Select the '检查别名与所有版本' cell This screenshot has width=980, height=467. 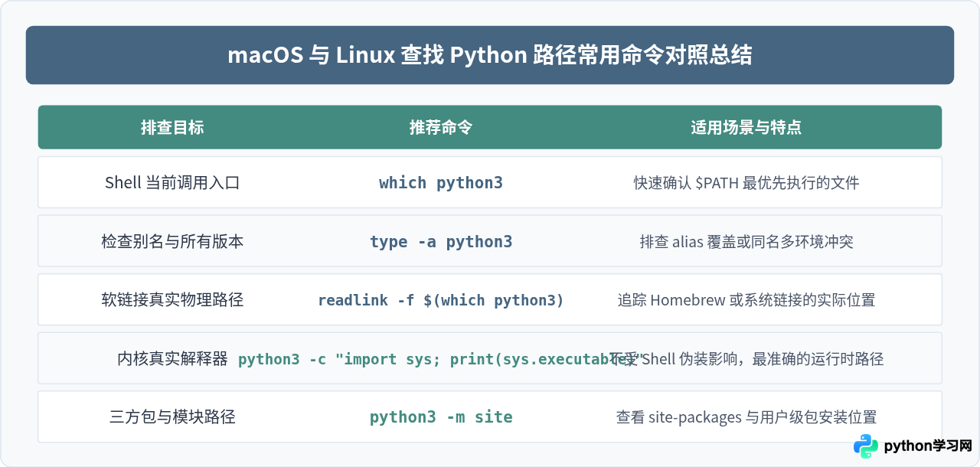pyautogui.click(x=172, y=242)
